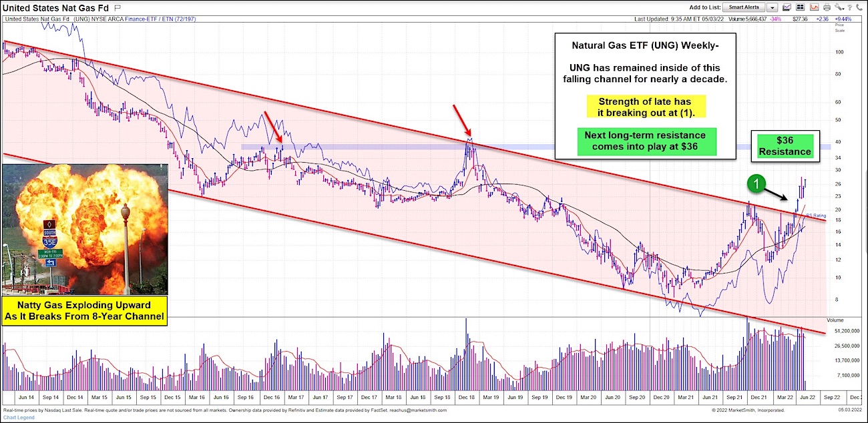Click the Jun 22 date axis label

[x=807, y=396]
